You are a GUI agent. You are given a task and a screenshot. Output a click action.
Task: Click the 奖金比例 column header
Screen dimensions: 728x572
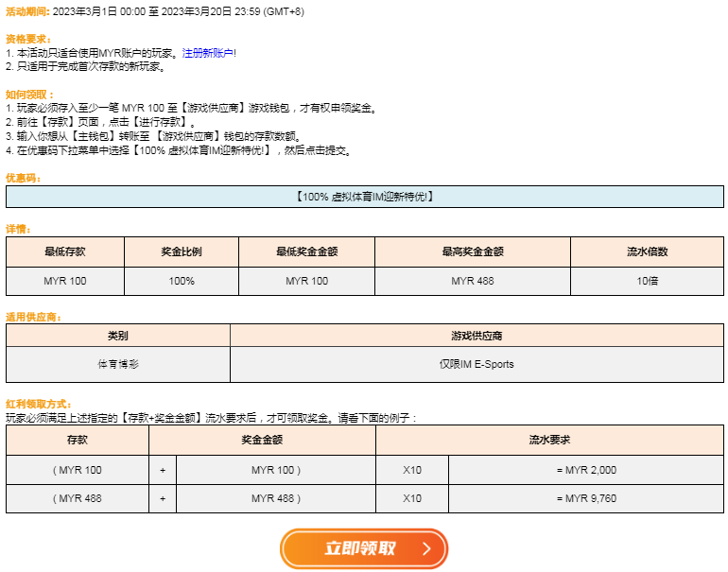click(x=182, y=252)
